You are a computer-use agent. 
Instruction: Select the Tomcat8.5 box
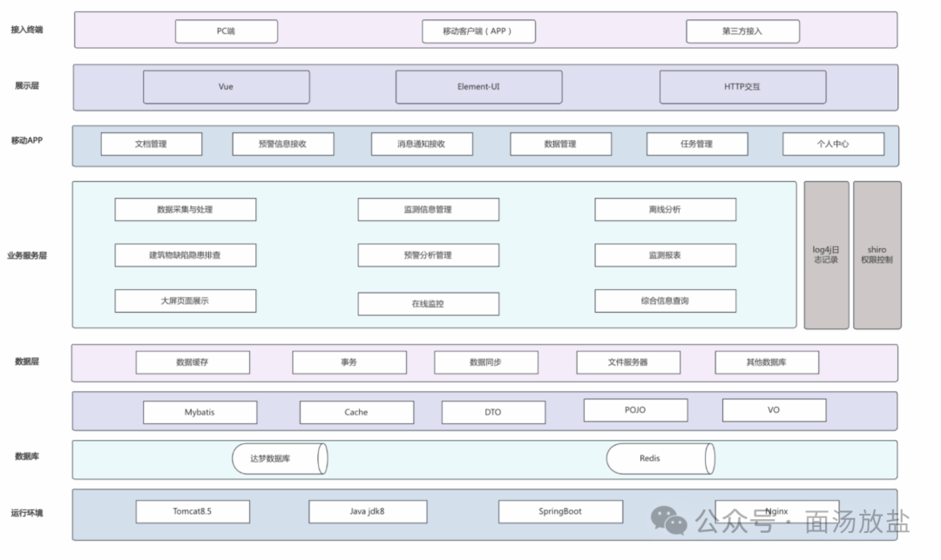pos(193,511)
